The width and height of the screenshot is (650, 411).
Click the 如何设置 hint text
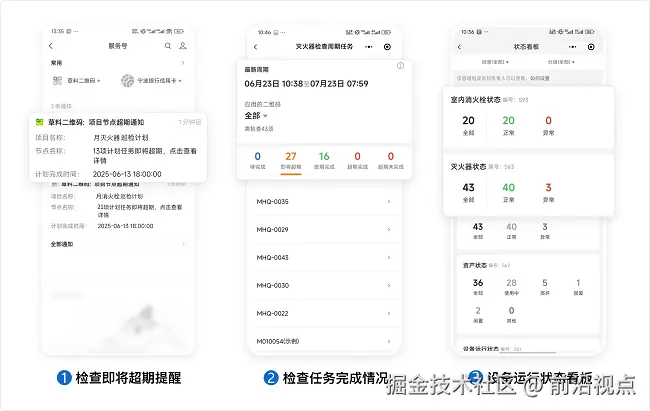point(541,78)
